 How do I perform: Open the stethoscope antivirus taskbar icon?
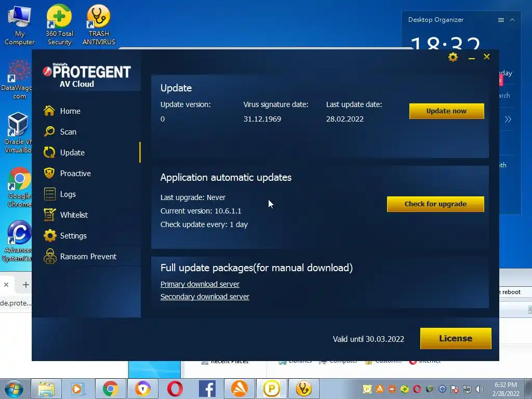(303, 389)
